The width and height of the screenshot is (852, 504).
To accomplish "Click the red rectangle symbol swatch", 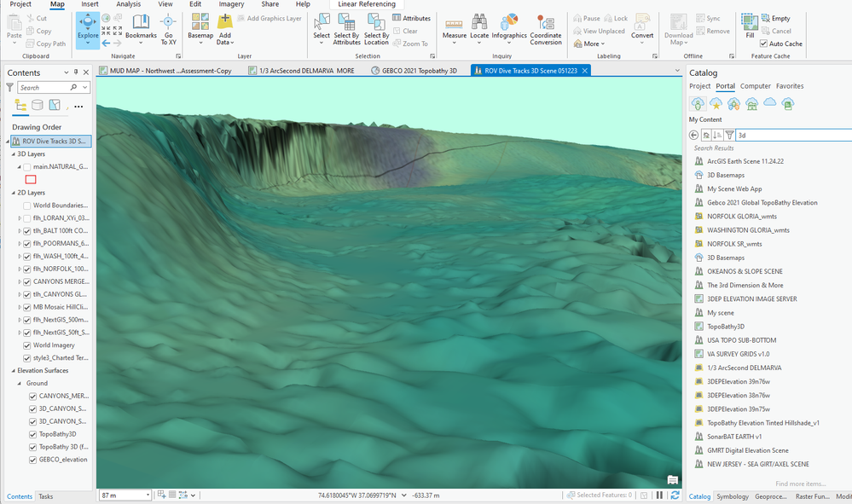I will tap(31, 179).
